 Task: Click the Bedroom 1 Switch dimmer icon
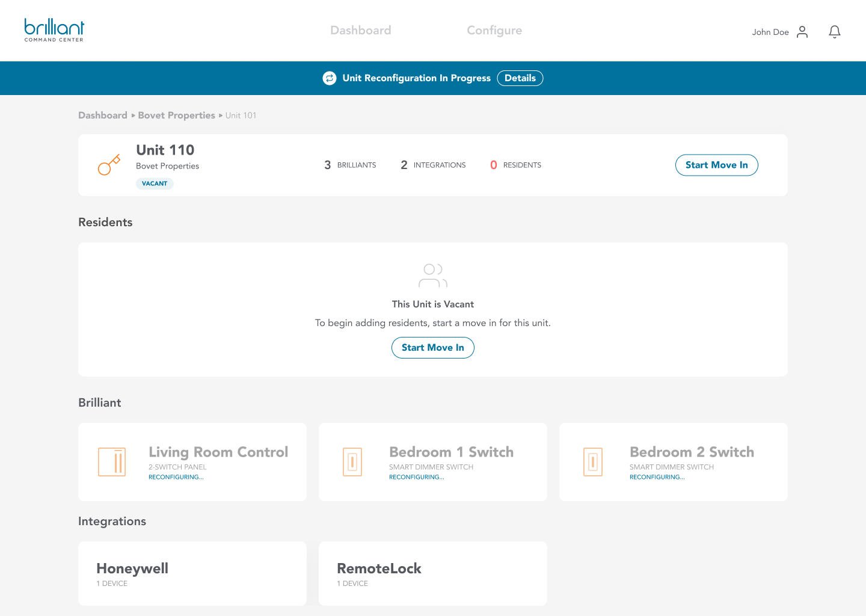(352, 462)
